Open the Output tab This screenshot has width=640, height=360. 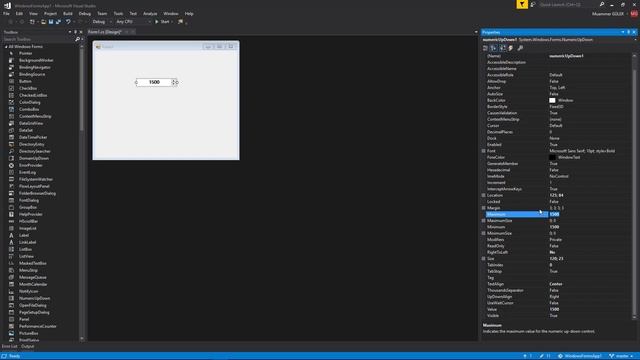(x=28, y=346)
